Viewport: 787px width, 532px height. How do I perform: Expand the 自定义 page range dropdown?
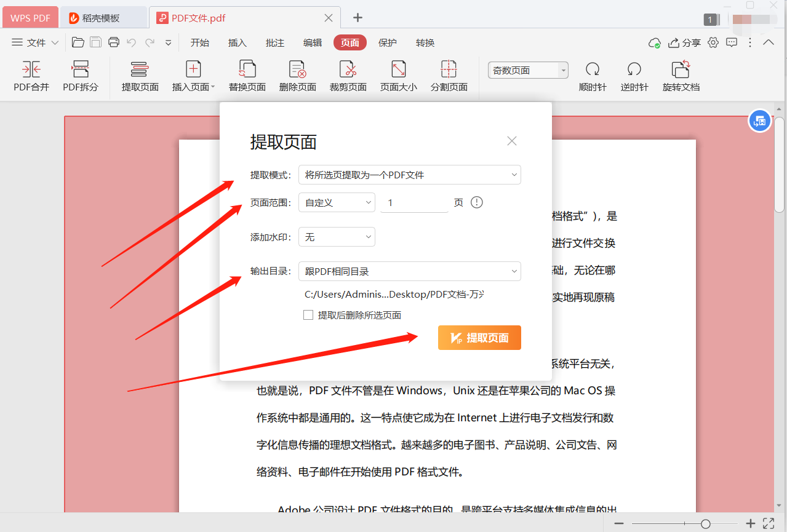click(x=337, y=202)
